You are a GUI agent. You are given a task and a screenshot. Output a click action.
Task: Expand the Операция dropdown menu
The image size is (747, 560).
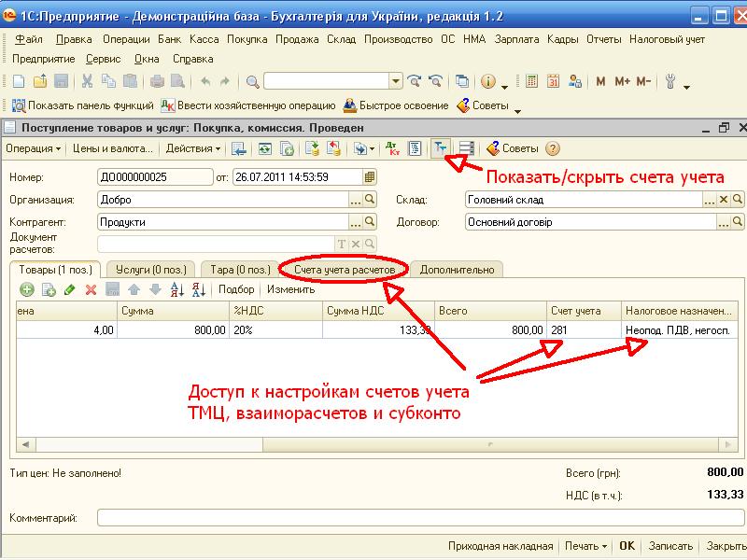(x=34, y=148)
